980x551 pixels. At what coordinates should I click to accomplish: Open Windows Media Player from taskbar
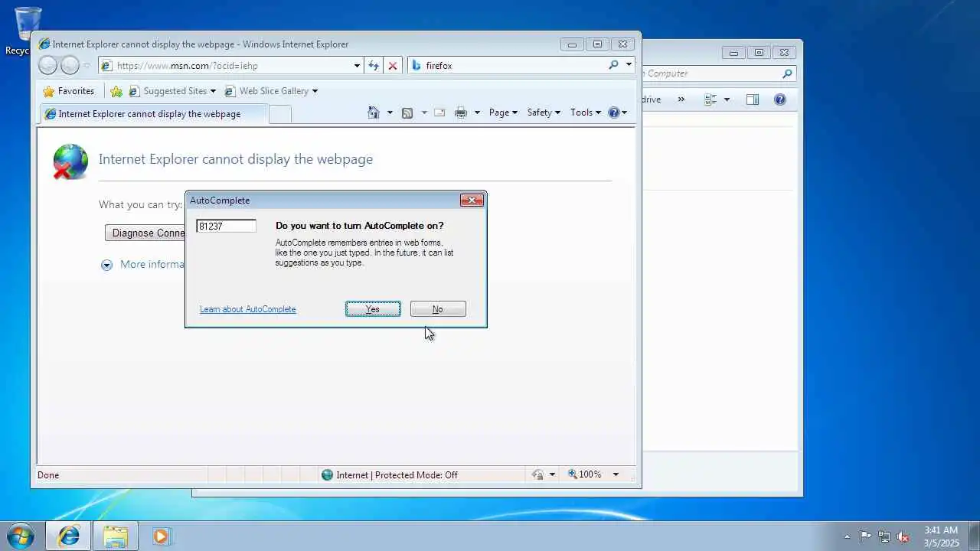coord(161,536)
